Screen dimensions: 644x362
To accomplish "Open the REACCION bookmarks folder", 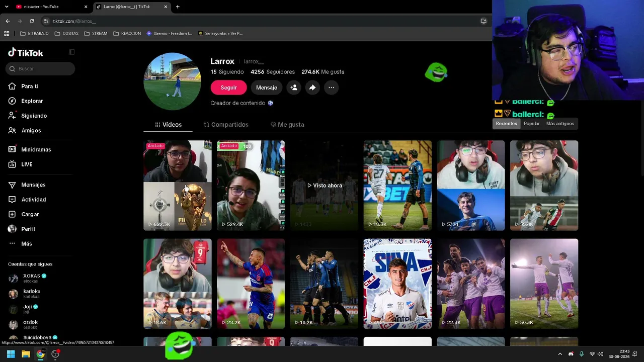I will pyautogui.click(x=127, y=34).
